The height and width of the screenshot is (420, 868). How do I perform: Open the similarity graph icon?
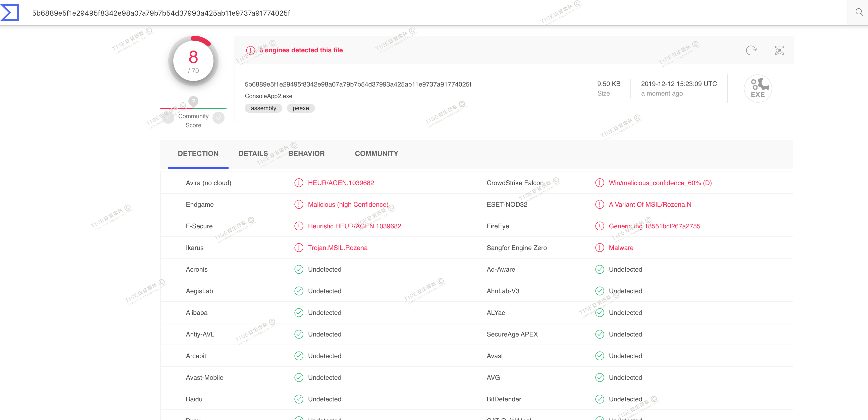tap(779, 50)
